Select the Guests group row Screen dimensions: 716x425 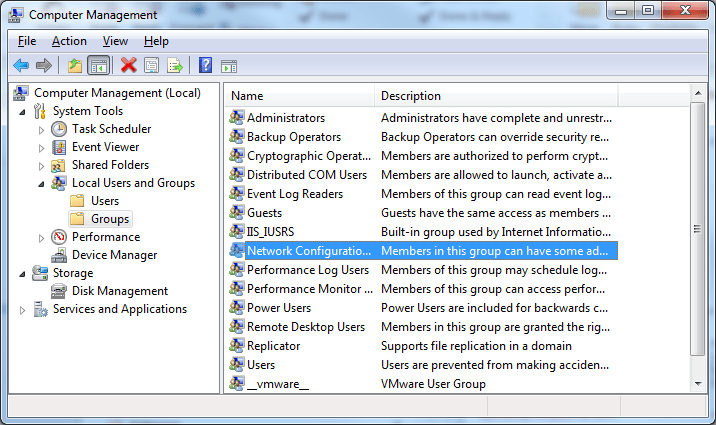(422, 213)
